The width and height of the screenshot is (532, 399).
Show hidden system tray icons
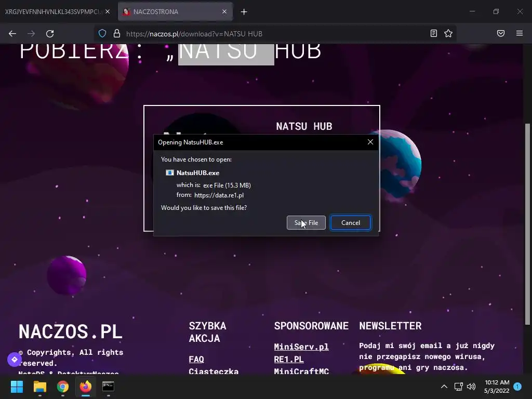444,387
